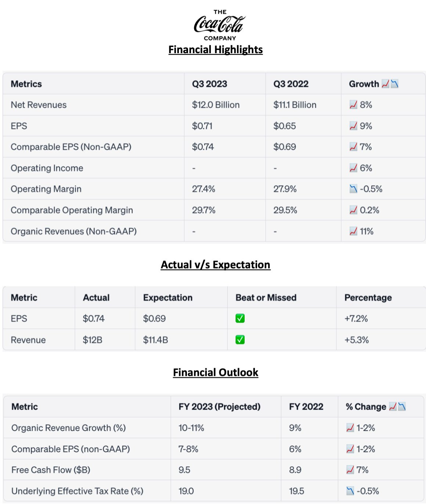Click the downward chart icon in % Change header
426x504 pixels.
[x=402, y=406]
